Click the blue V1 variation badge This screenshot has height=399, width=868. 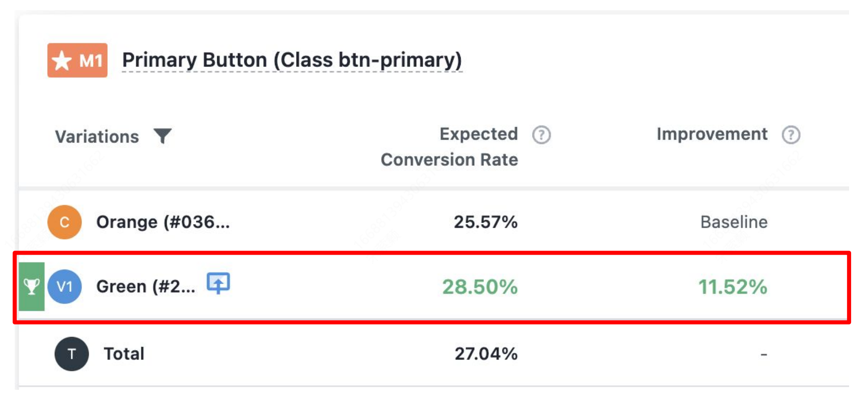tap(64, 286)
